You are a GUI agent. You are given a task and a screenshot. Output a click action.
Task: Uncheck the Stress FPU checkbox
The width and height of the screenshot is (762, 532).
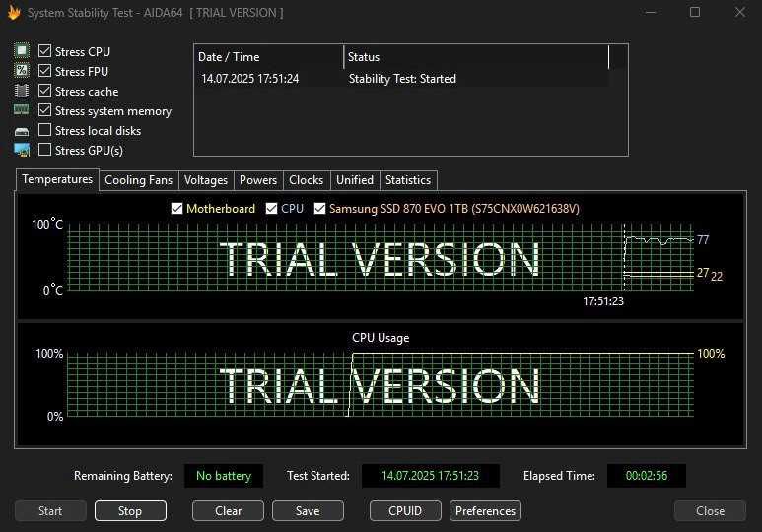(x=44, y=71)
